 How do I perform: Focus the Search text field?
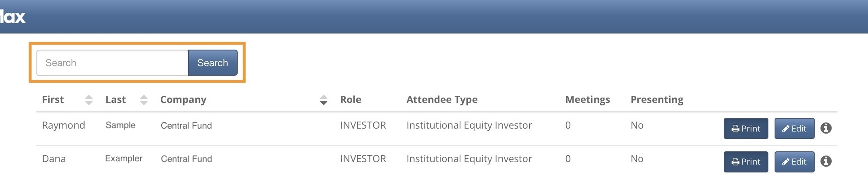tap(112, 63)
